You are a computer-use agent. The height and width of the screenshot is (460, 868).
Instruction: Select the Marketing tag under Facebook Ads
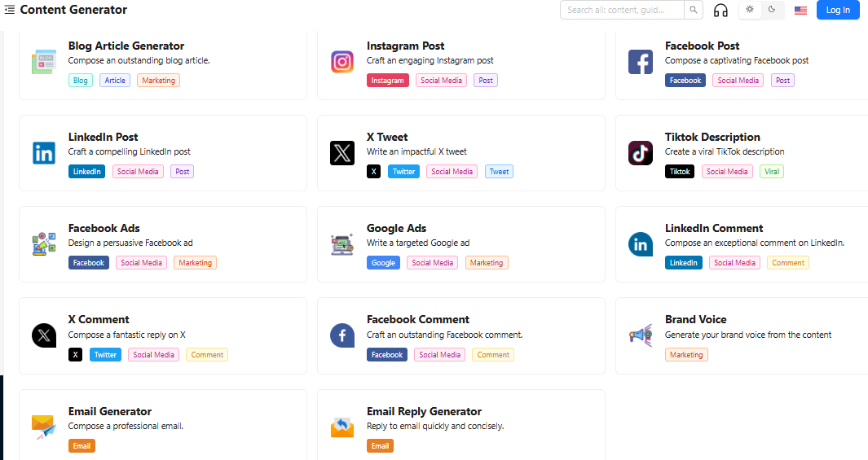click(x=195, y=263)
